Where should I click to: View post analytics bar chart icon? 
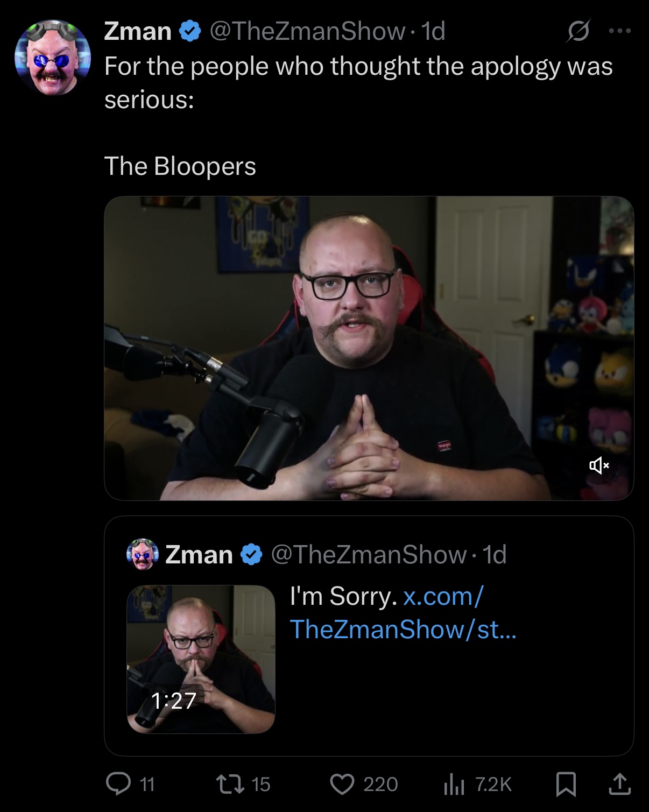454,784
